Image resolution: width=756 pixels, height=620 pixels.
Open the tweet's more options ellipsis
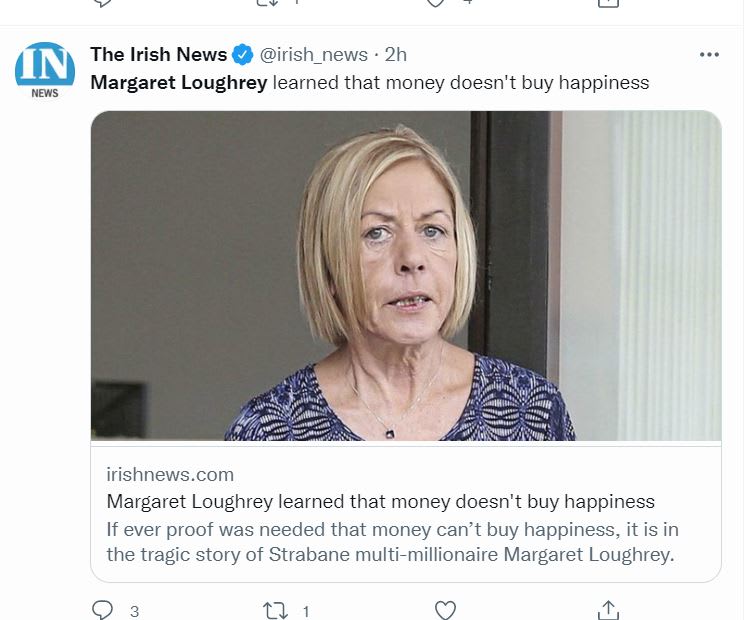pyautogui.click(x=709, y=55)
